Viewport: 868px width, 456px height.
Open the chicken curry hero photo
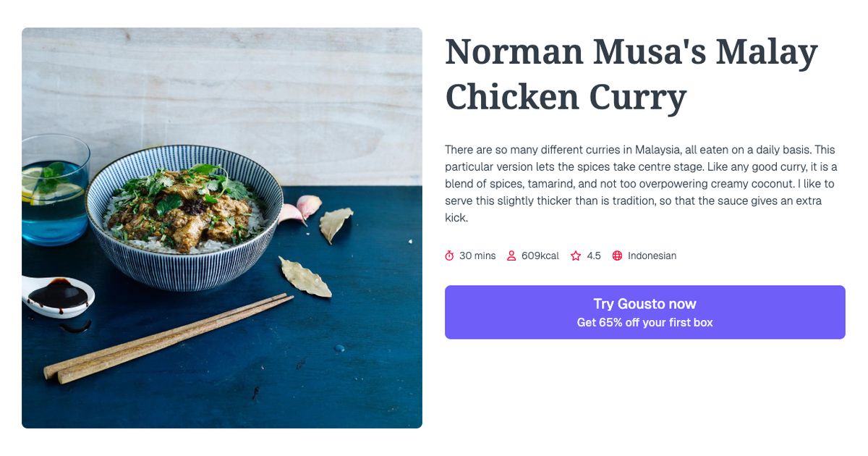(x=221, y=228)
